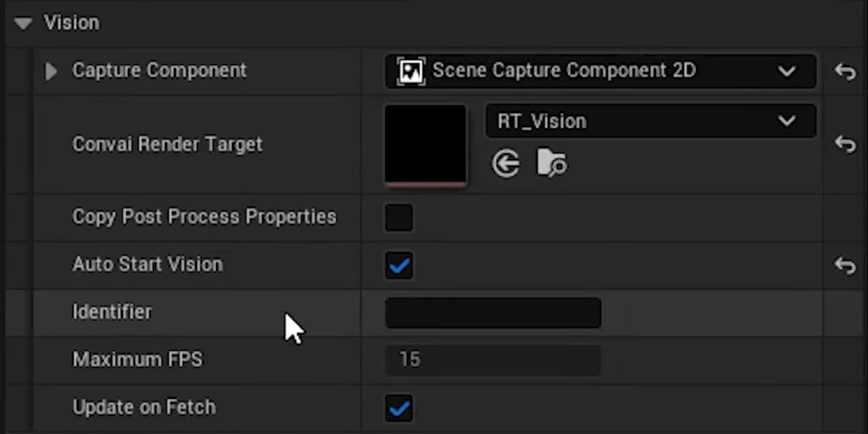The height and width of the screenshot is (434, 868).
Task: Click the Maximum FPS property label
Action: click(137, 359)
